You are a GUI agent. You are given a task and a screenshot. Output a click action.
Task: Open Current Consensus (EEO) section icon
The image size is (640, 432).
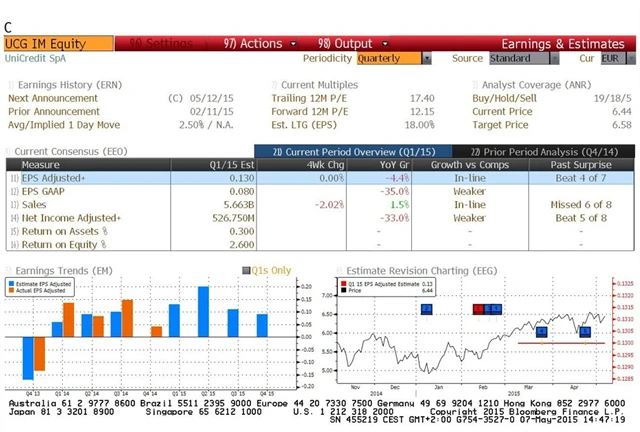pyautogui.click(x=10, y=151)
